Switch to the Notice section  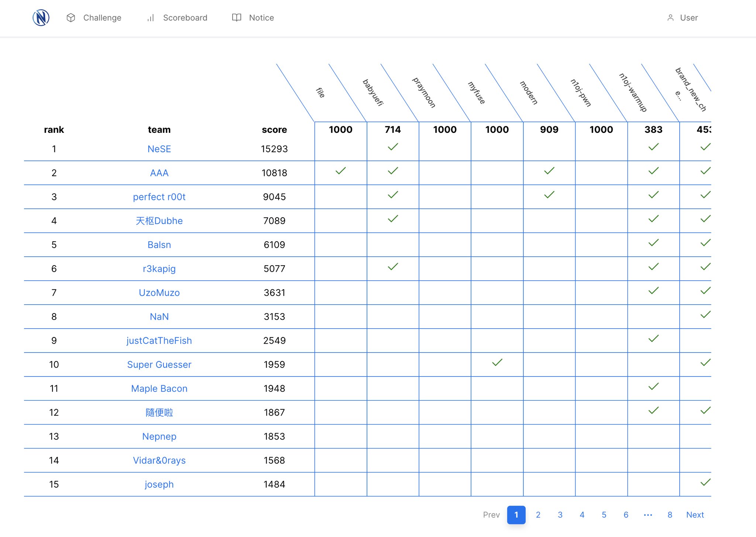point(262,17)
